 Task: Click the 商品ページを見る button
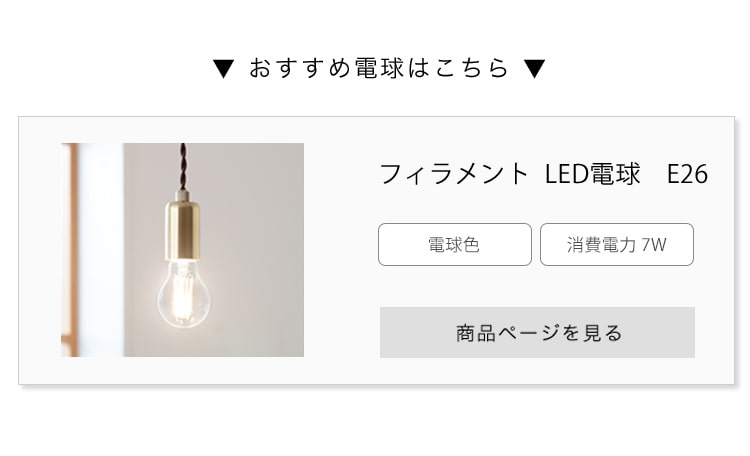tap(537, 332)
